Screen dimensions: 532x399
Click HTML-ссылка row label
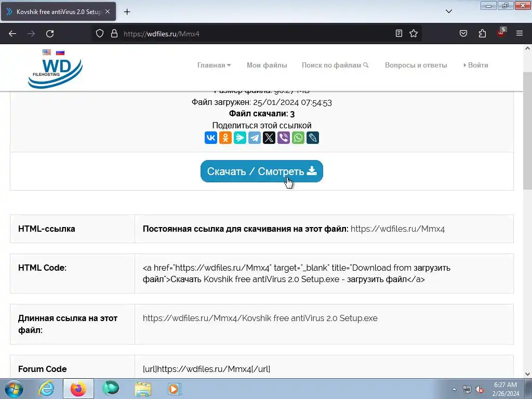46,229
